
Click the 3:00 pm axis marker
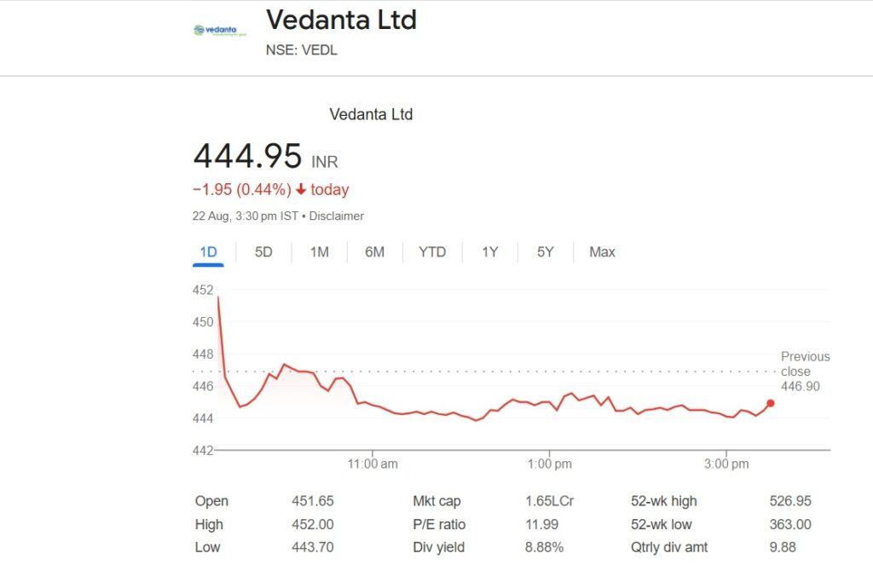coord(726,464)
